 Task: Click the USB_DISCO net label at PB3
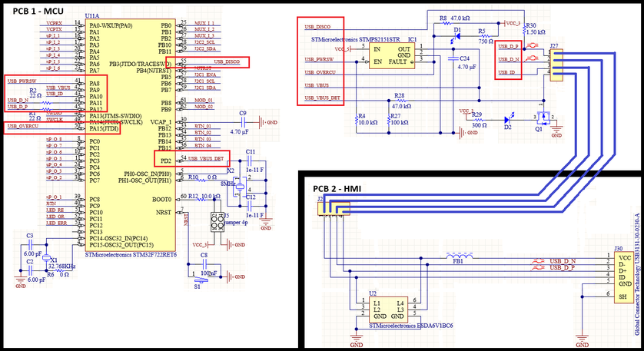coord(227,61)
